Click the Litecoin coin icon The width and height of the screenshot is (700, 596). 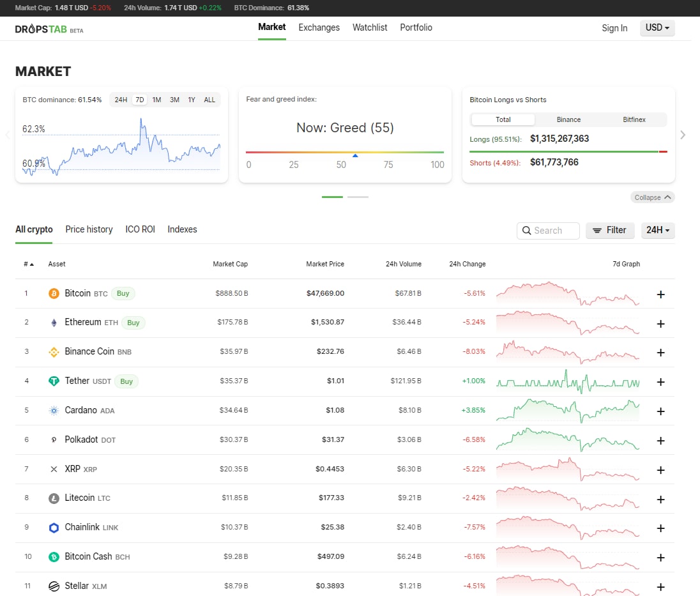(54, 499)
